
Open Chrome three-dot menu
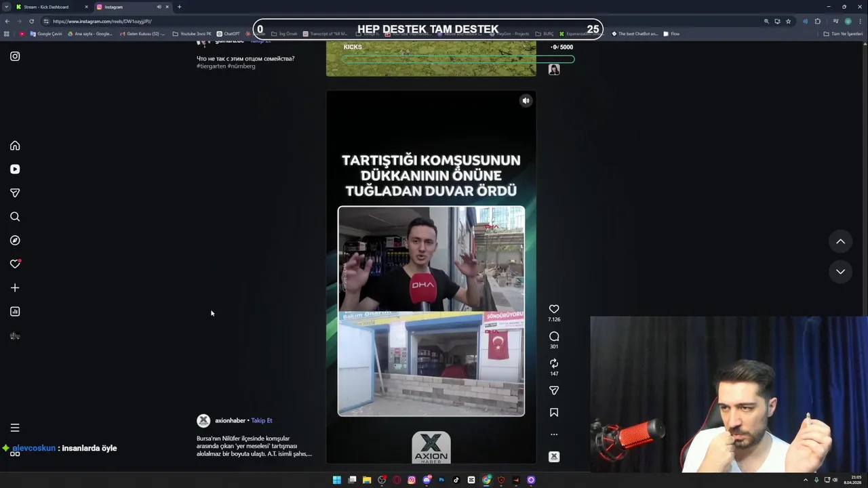(860, 21)
